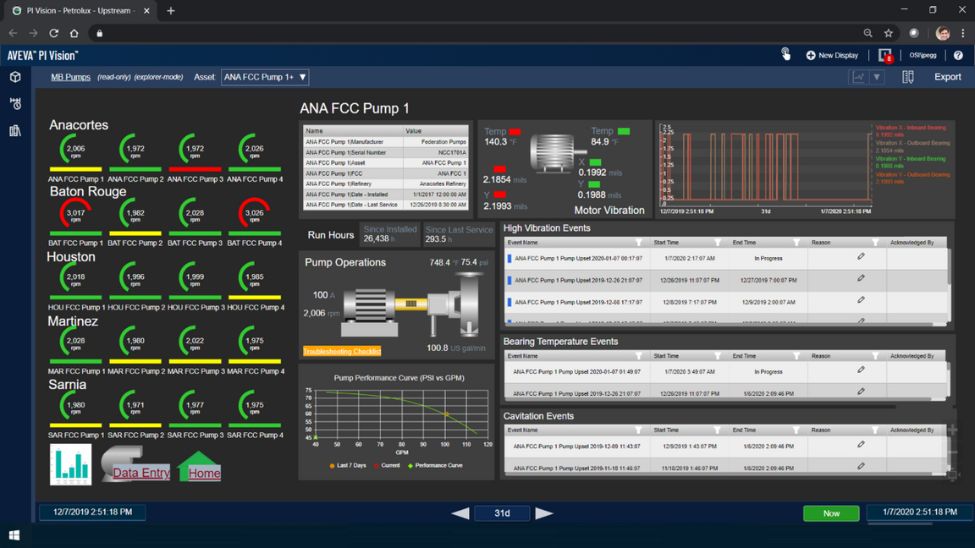Select the PI Vision Petrolux browser tab
This screenshot has height=548, width=975.
pos(81,11)
